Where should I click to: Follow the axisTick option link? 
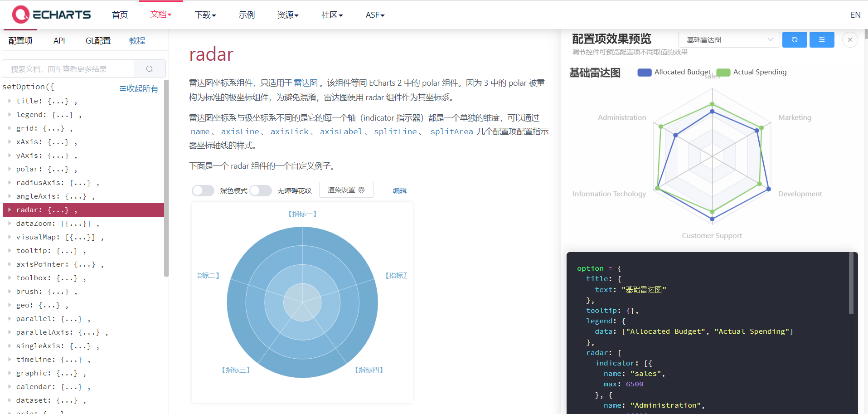289,132
